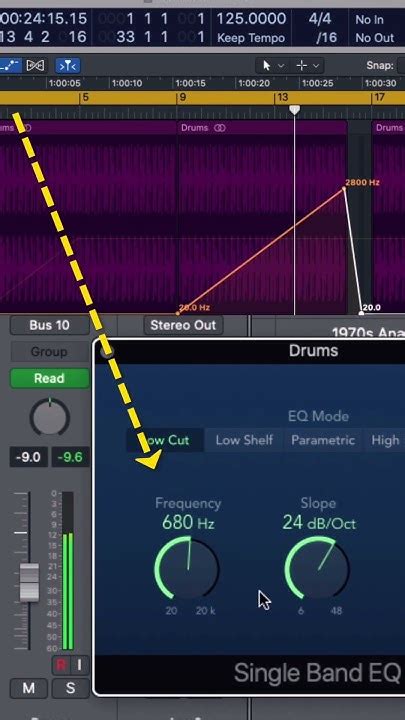Click the 1:00:20 time ruler mark

pos(253,83)
